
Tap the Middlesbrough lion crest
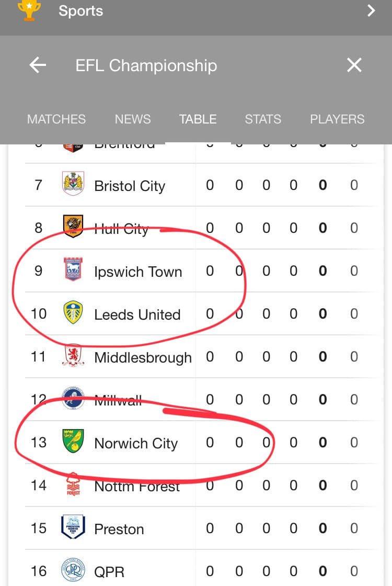click(x=73, y=356)
